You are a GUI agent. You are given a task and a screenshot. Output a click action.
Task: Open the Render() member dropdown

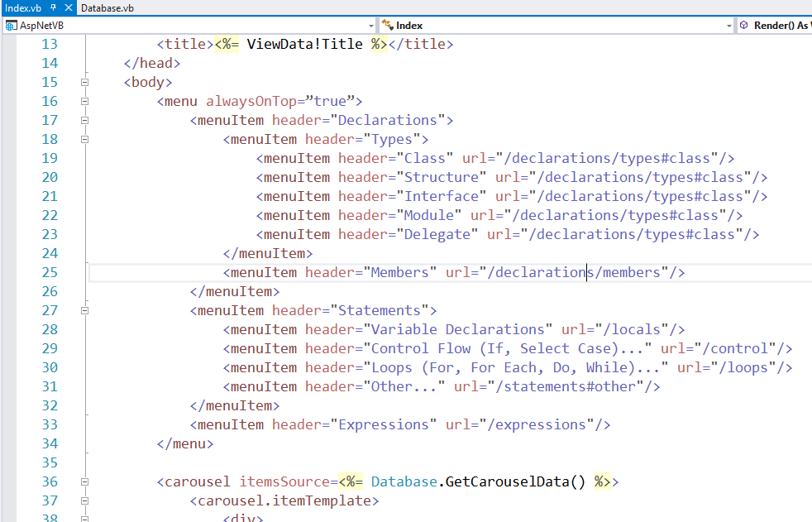[x=781, y=26]
